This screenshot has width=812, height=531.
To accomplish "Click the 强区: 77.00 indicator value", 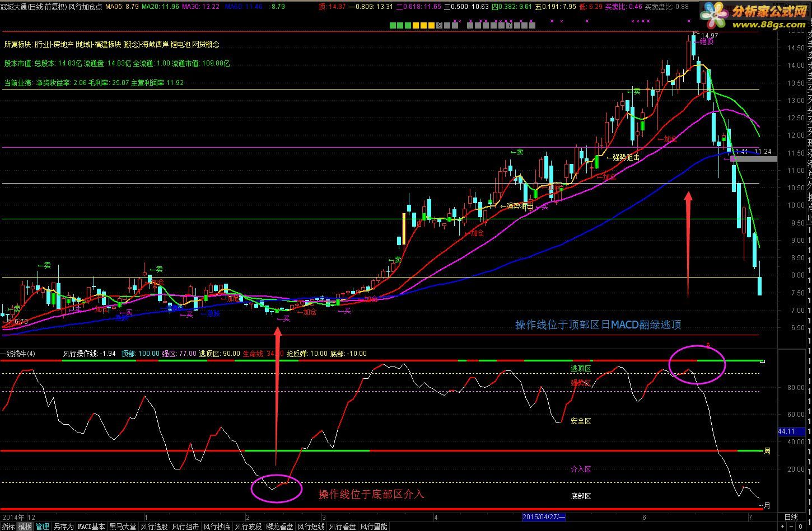I will [x=179, y=354].
